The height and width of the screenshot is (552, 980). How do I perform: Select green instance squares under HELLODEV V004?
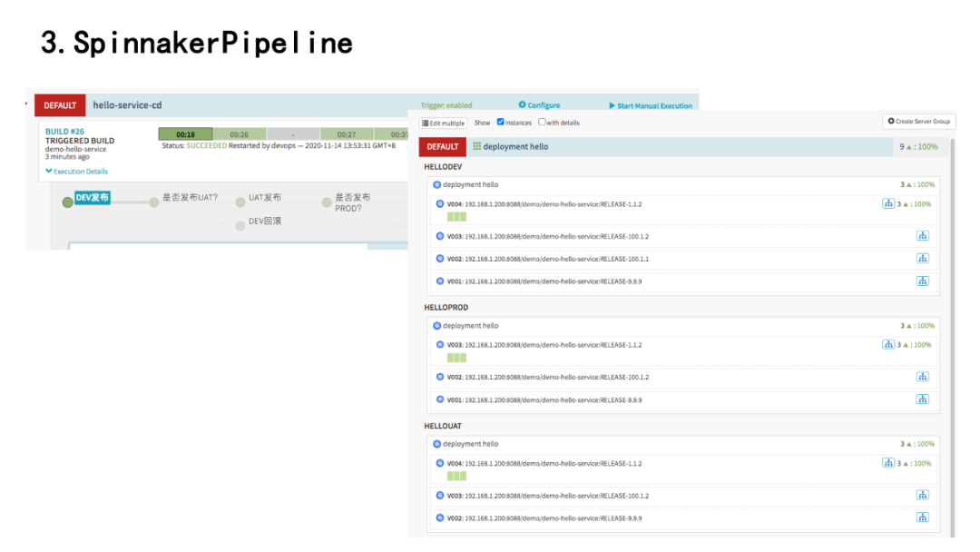coord(456,217)
